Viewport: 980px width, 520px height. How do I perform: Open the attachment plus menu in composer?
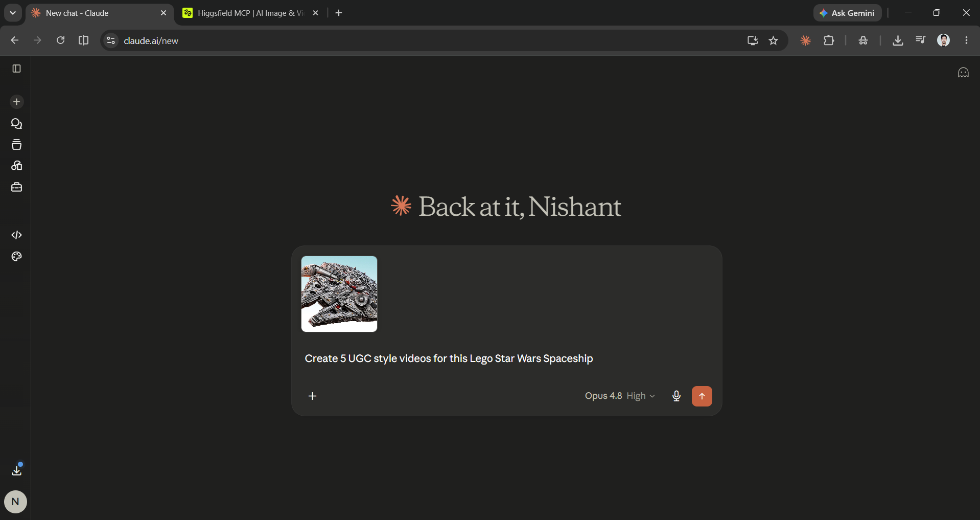click(313, 396)
